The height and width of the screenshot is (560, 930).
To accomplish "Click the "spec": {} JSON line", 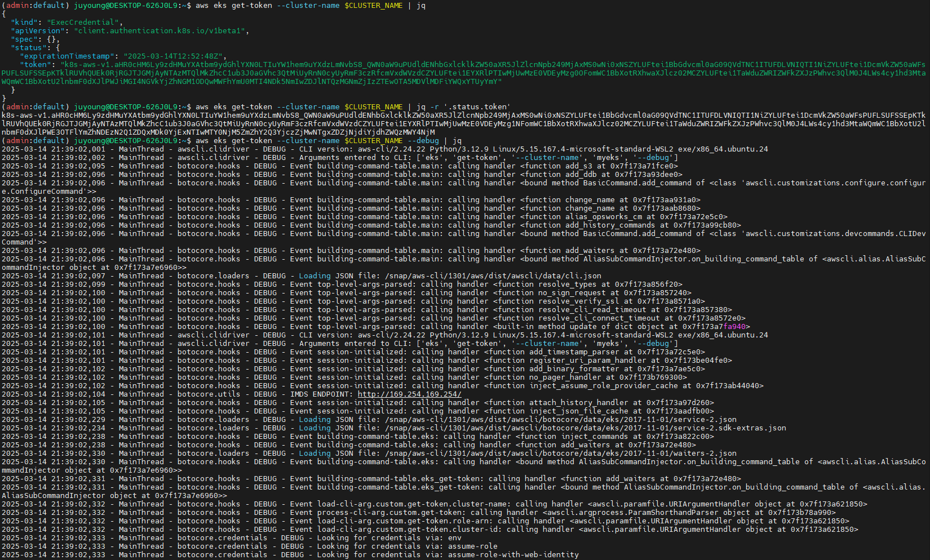I will pos(35,39).
